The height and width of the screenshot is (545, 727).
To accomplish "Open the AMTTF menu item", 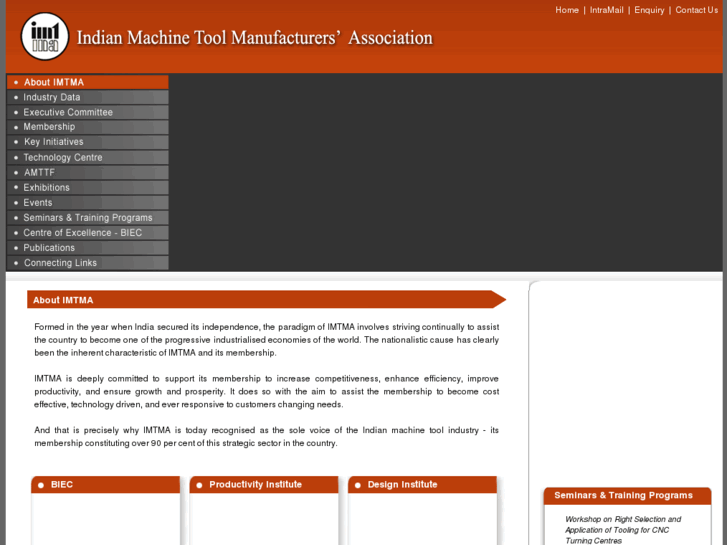I will tap(88, 172).
